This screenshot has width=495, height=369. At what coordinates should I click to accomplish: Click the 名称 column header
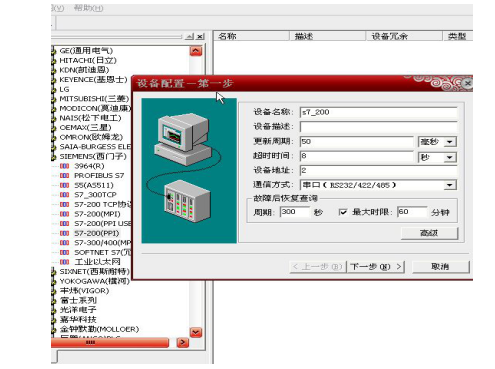(251, 36)
